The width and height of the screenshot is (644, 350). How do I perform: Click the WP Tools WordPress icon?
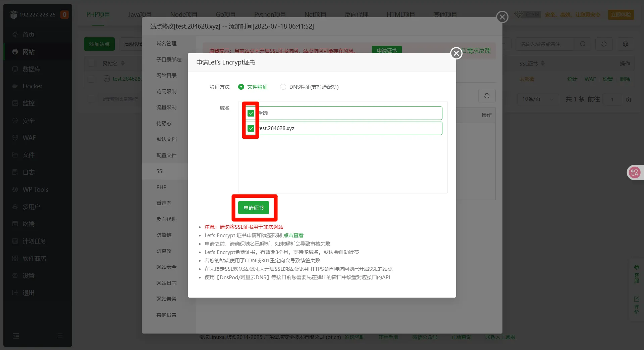pos(15,190)
